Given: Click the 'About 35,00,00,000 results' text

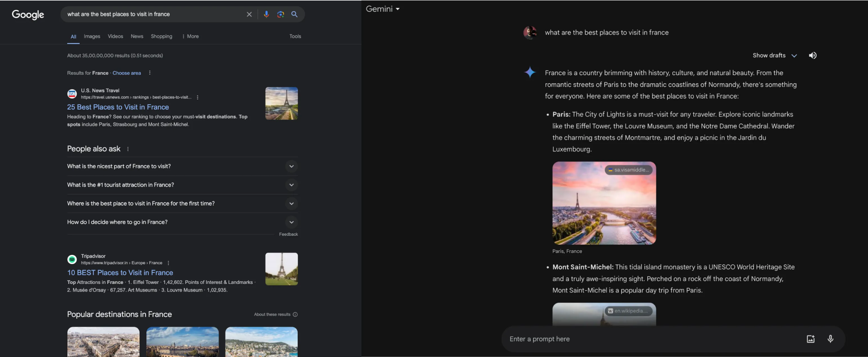Looking at the screenshot, I should 115,55.
